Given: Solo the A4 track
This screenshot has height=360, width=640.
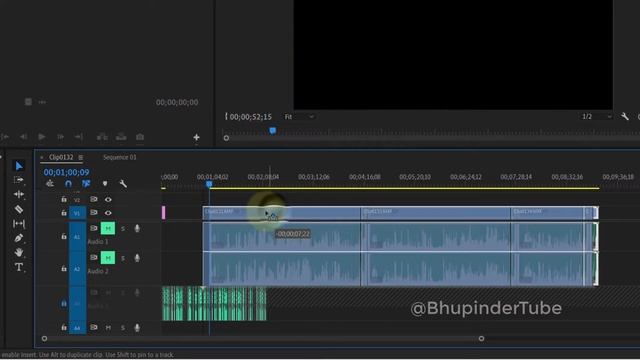Looking at the screenshot, I should [123, 327].
